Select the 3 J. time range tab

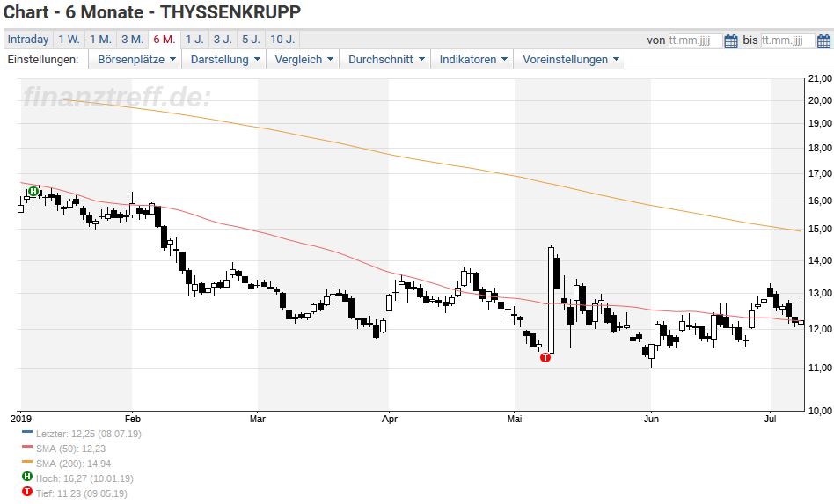223,40
